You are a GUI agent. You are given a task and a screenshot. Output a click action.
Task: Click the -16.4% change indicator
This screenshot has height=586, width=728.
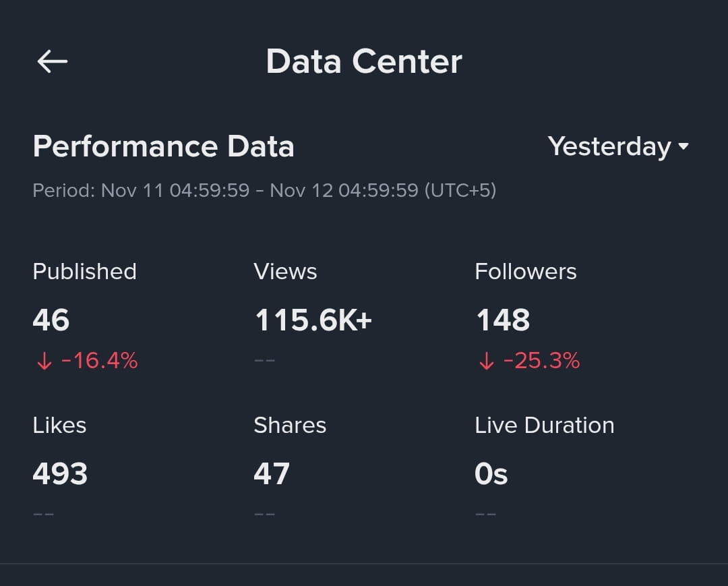(99, 360)
